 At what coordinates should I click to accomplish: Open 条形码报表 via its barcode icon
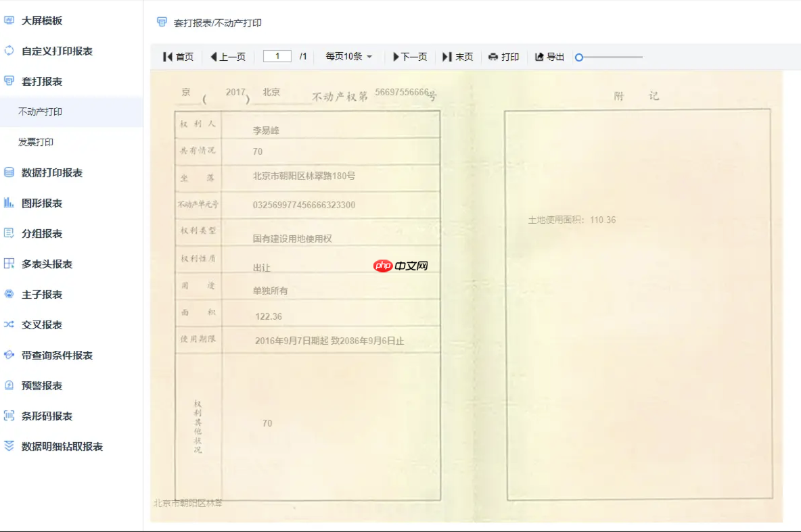coord(9,416)
